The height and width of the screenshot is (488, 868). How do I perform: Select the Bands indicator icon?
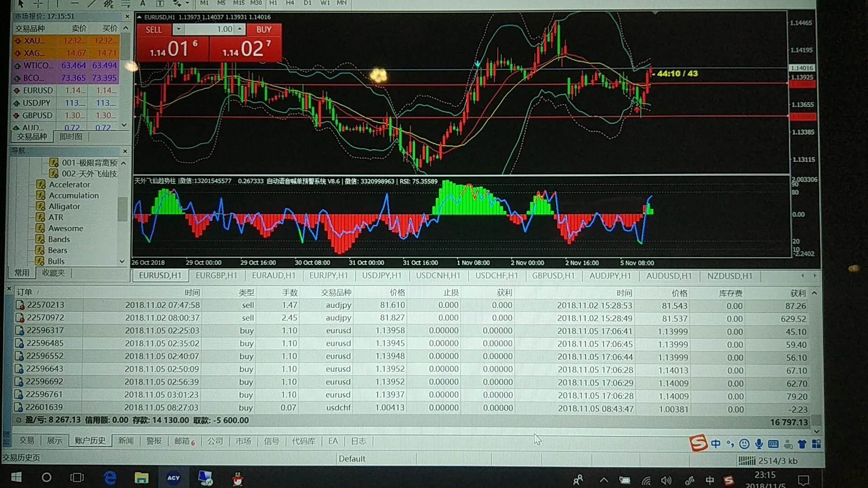coord(40,239)
